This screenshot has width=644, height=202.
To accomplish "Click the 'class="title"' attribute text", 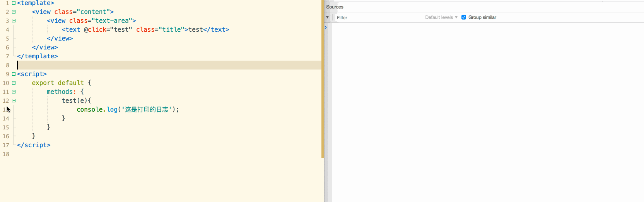I will click(x=161, y=30).
